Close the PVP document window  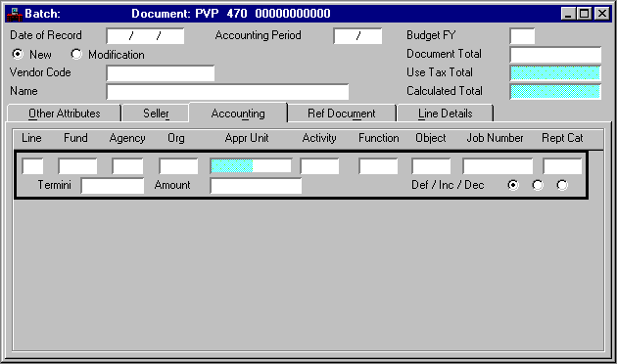(x=602, y=14)
